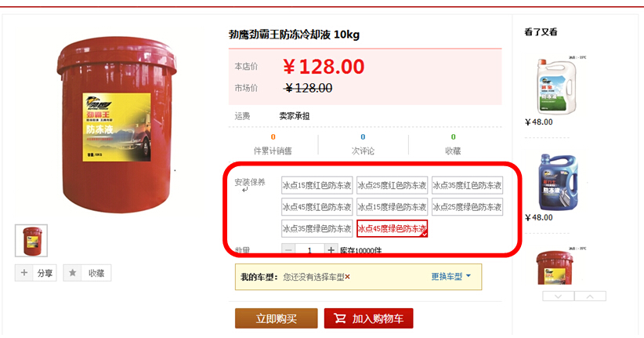Show next recommended items with down chevron

(558, 296)
